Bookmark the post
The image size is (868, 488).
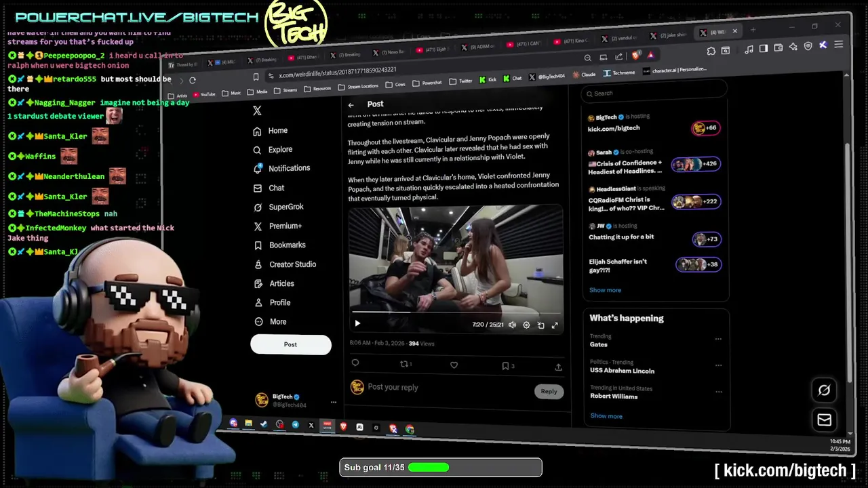tap(507, 366)
